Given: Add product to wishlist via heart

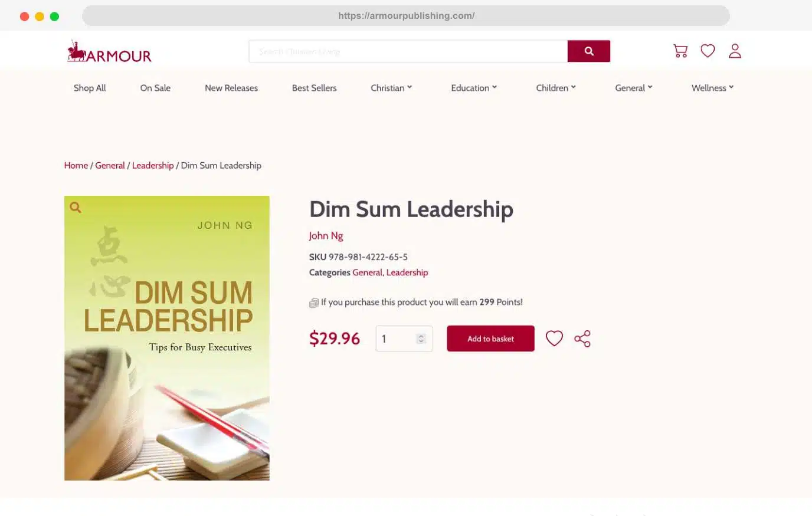Looking at the screenshot, I should (x=554, y=338).
